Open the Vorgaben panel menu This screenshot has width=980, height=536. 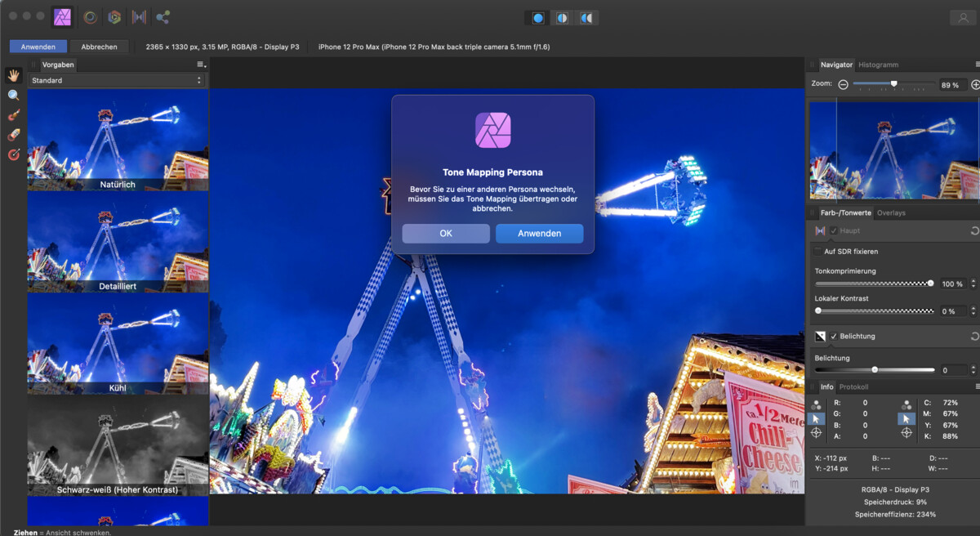(x=198, y=64)
